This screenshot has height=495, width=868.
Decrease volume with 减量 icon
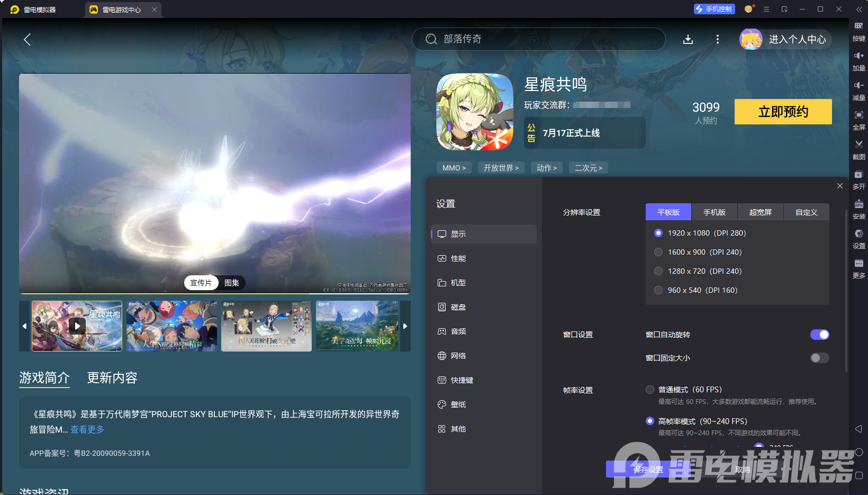pos(858,91)
